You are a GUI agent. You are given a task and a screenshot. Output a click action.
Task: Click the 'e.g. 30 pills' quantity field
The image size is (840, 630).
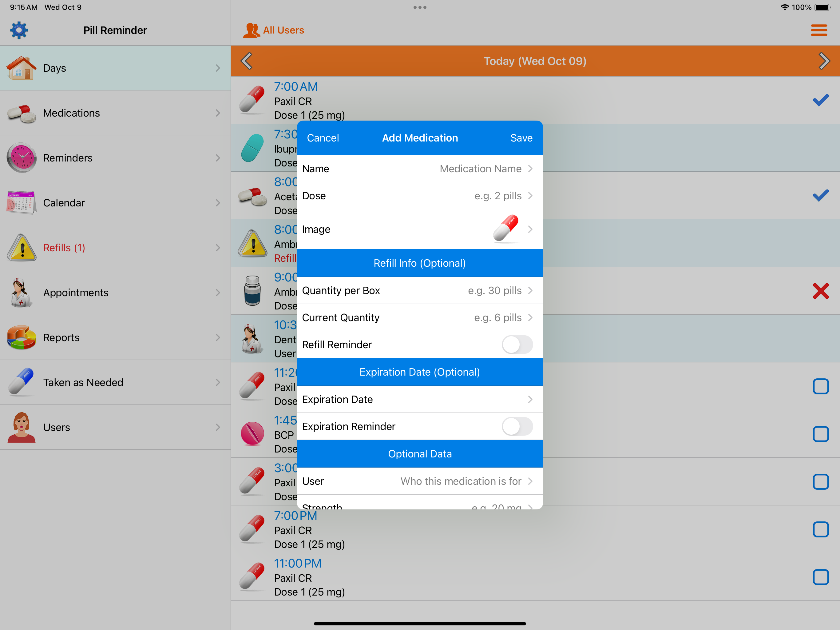(494, 290)
